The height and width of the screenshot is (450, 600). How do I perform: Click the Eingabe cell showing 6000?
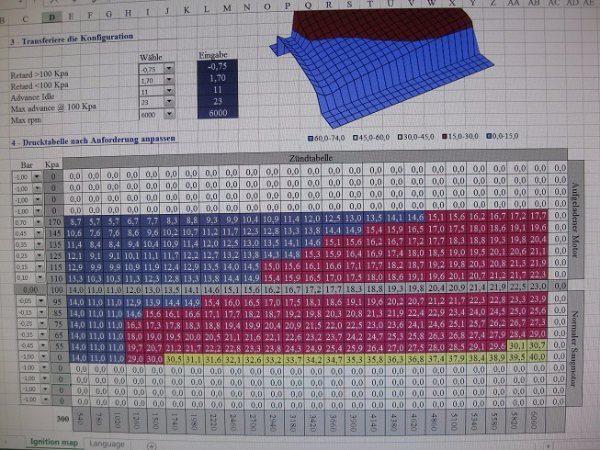217,115
